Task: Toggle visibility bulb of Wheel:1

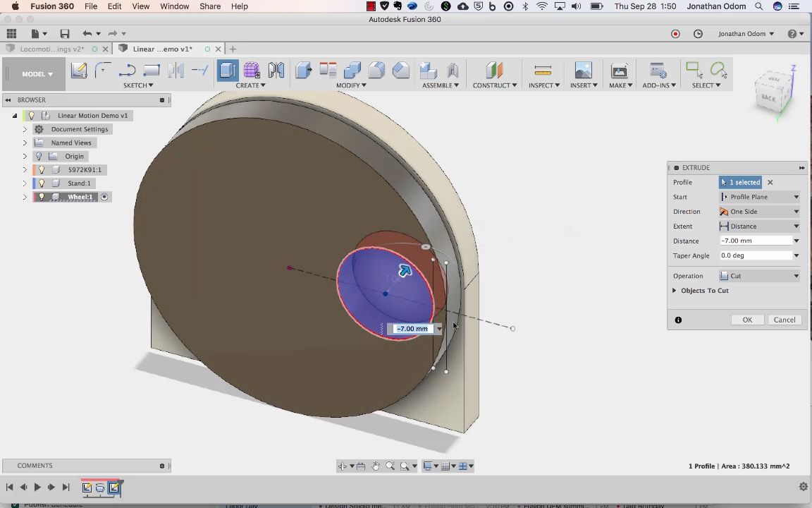Action: pyautogui.click(x=42, y=196)
